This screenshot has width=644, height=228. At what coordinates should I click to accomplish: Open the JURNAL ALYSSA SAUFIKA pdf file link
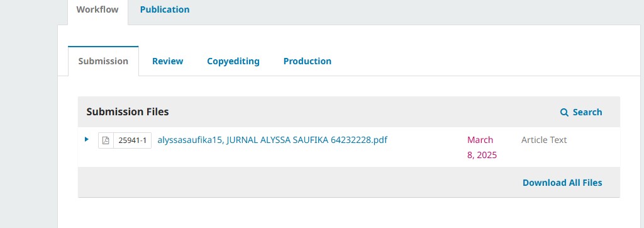pyautogui.click(x=272, y=140)
